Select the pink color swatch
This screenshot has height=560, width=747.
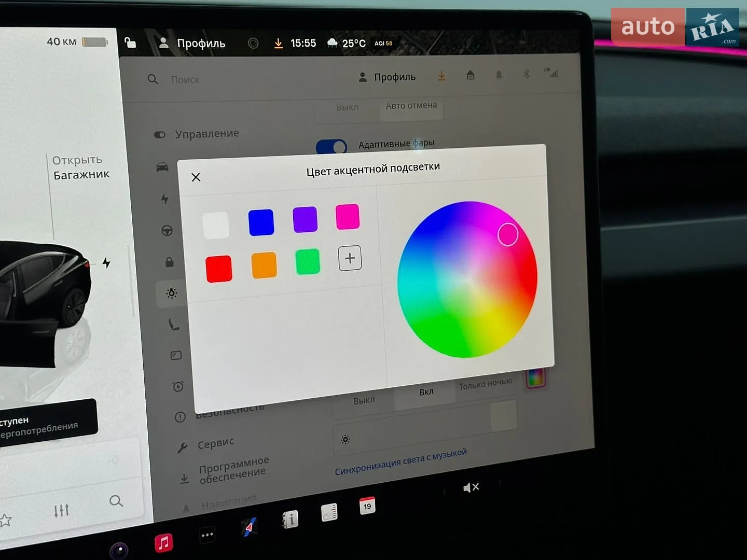pos(348,216)
